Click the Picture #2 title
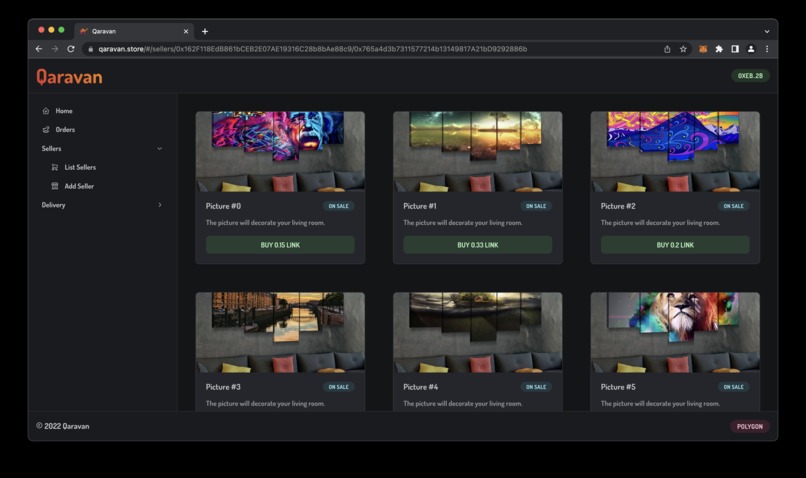 [618, 206]
